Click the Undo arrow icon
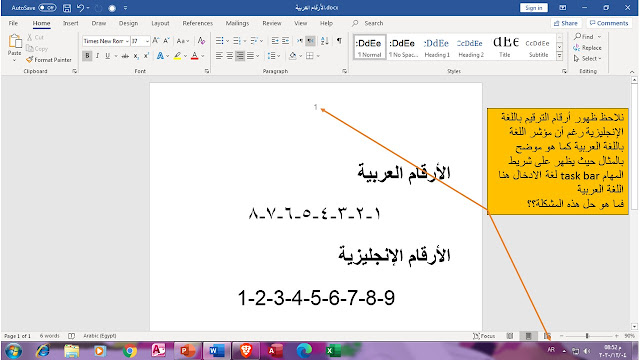Viewport: 640px width, 360px height. coord(80,8)
